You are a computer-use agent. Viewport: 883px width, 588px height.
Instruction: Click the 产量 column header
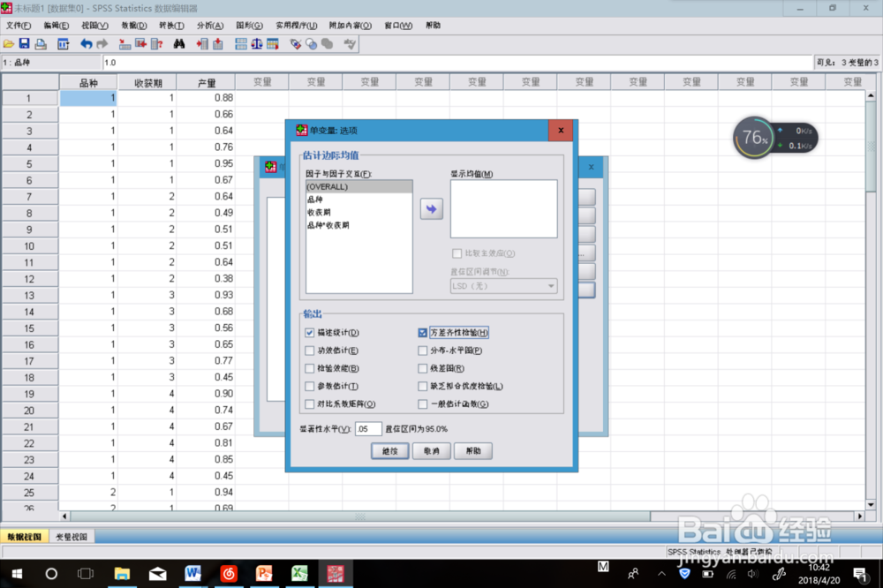click(206, 83)
